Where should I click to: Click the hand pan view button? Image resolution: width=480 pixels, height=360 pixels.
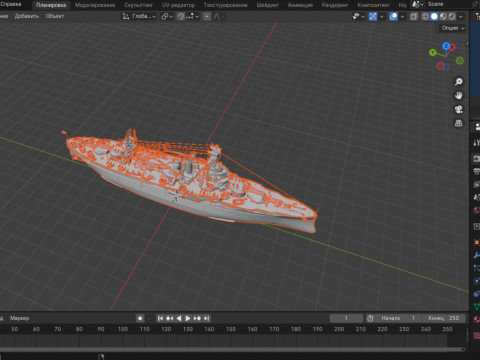click(x=459, y=96)
